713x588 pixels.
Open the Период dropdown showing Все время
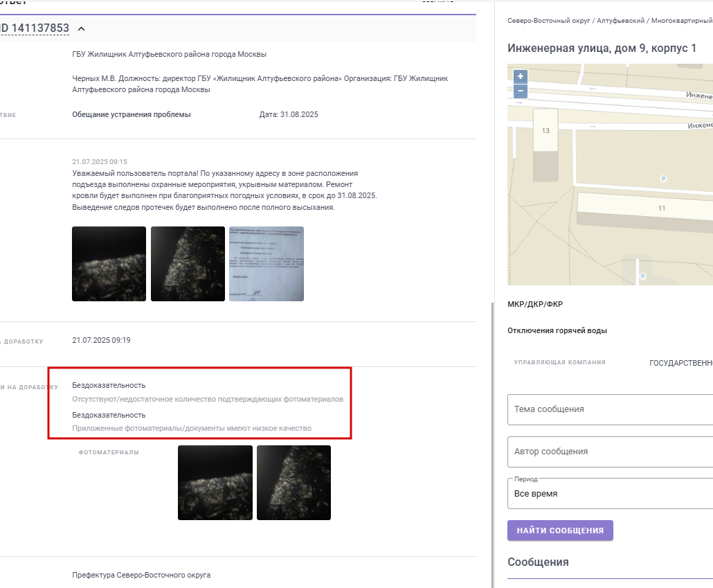tap(611, 494)
